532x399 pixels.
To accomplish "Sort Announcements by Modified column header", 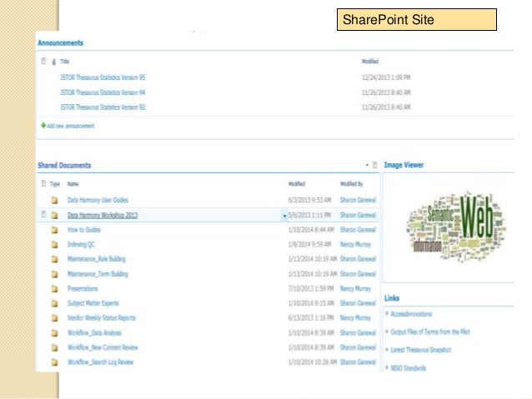I will tap(370, 62).
